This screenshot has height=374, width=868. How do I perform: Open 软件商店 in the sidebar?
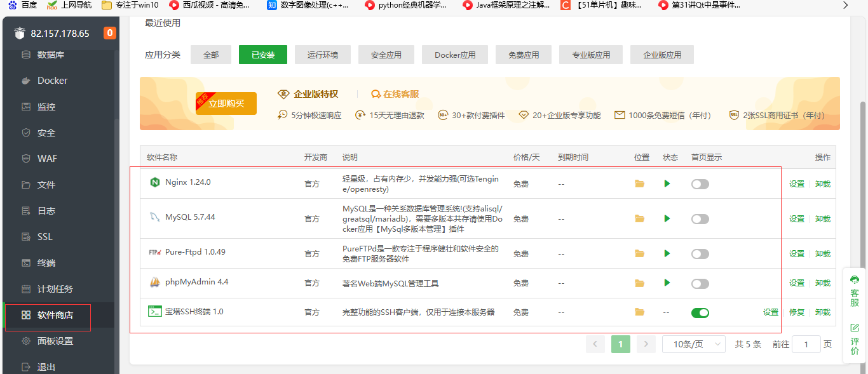(x=55, y=315)
